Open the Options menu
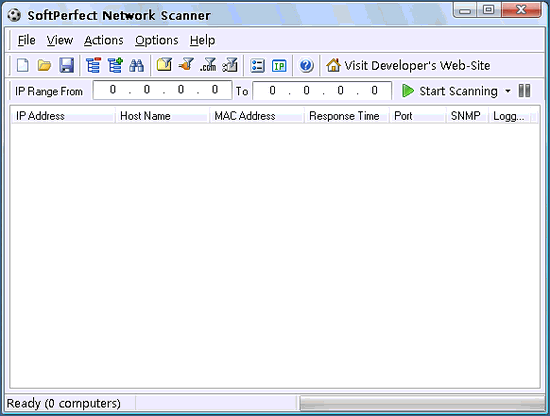Screen dimensions: 550x416 (x=157, y=41)
